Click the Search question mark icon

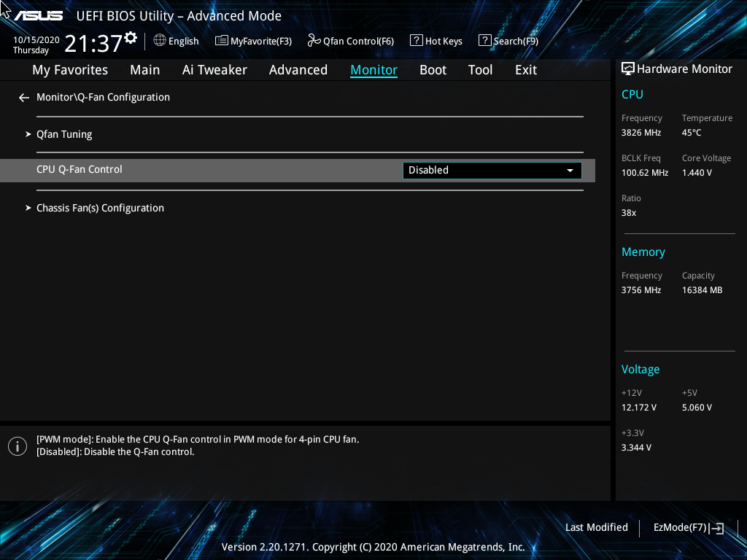pos(484,41)
